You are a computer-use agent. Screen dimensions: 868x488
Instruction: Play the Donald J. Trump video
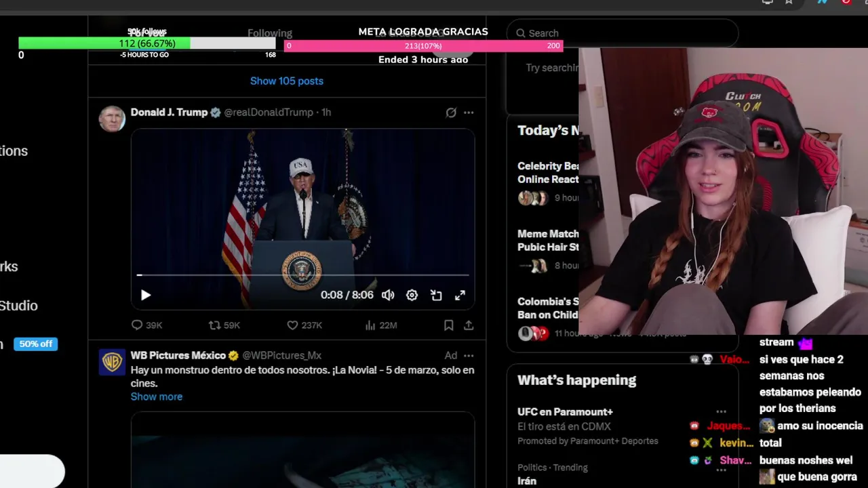(x=145, y=295)
